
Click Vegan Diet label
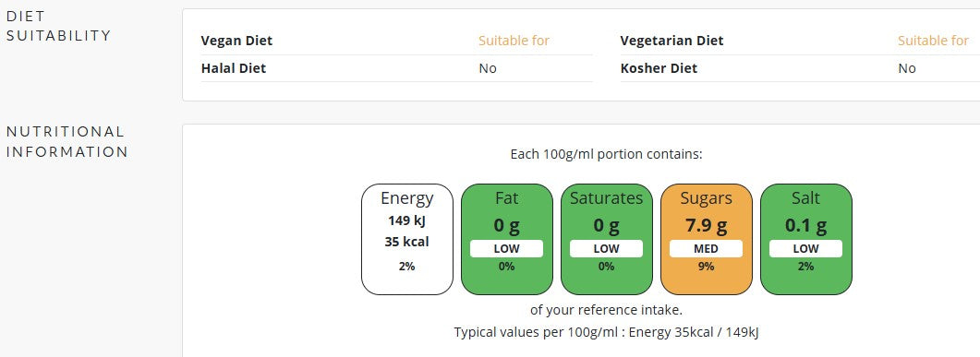(236, 41)
